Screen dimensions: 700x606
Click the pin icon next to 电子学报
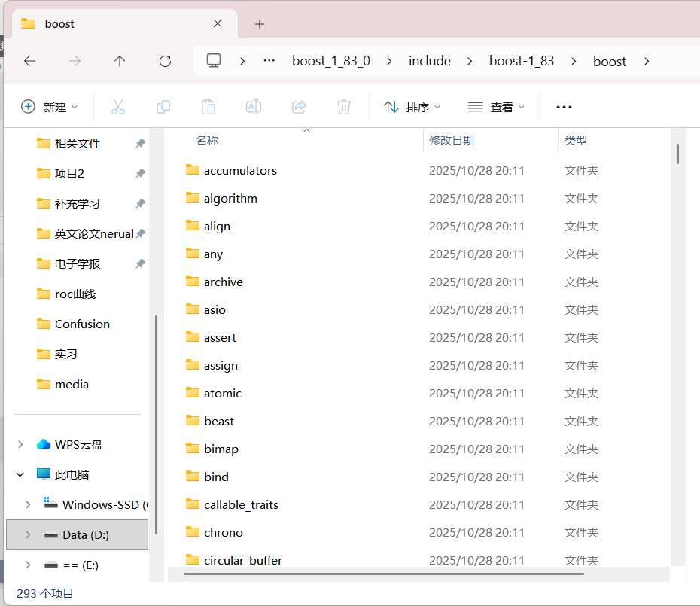coord(140,264)
